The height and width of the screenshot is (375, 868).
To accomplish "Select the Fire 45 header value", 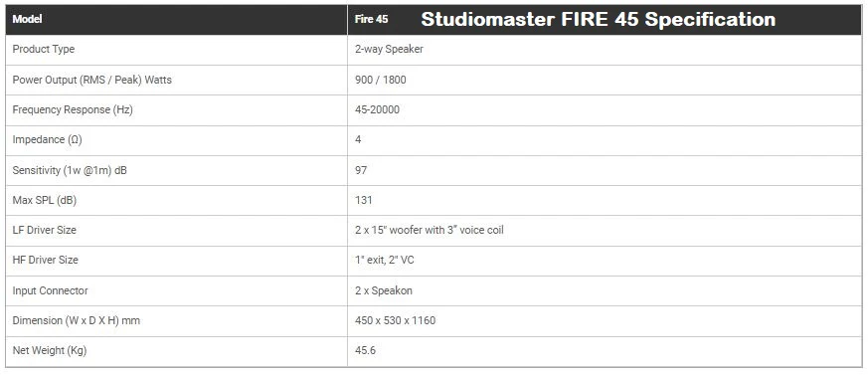I will pyautogui.click(x=372, y=19).
